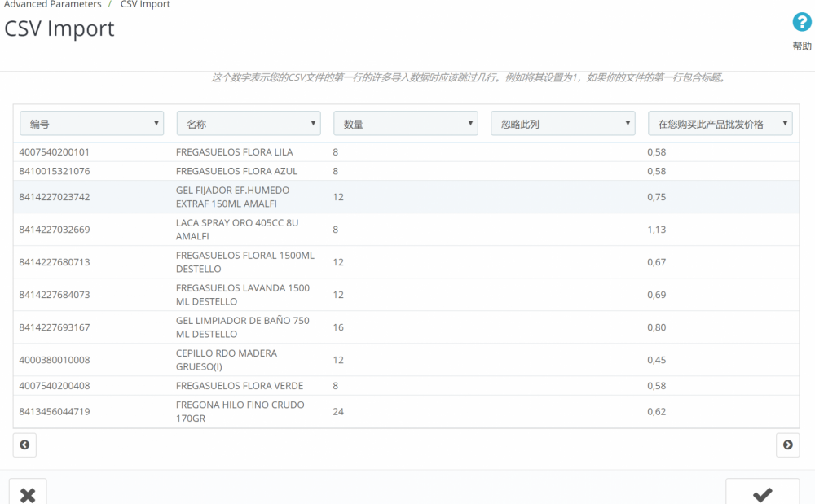Viewport: 815px width, 504px height.
Task: Click the previous columns arrow icon
Action: 24,445
